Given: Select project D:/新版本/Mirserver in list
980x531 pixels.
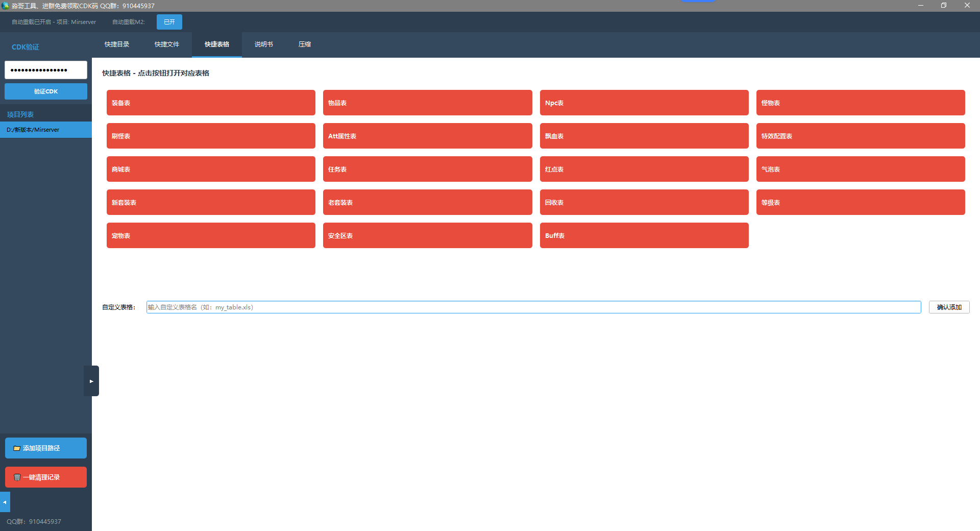Looking at the screenshot, I should (x=46, y=130).
